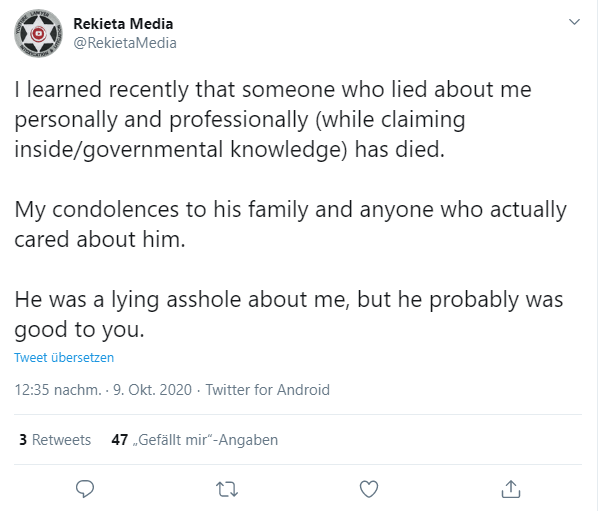
Task: Open Rekieta Media's profile avatar
Action: click(x=38, y=33)
